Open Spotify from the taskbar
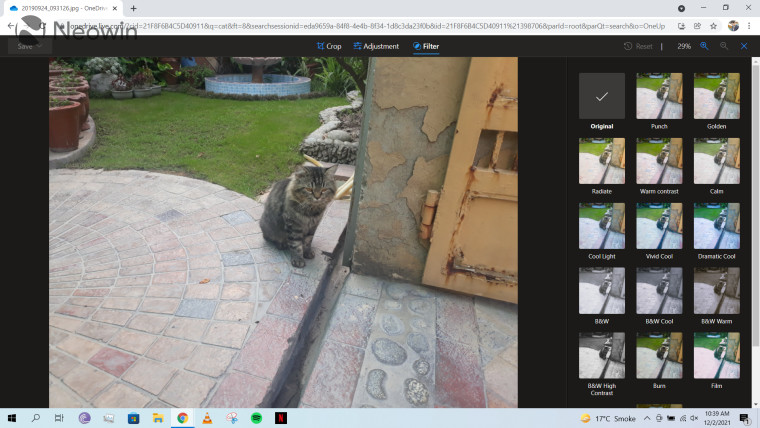The height and width of the screenshot is (428, 760). 256,418
